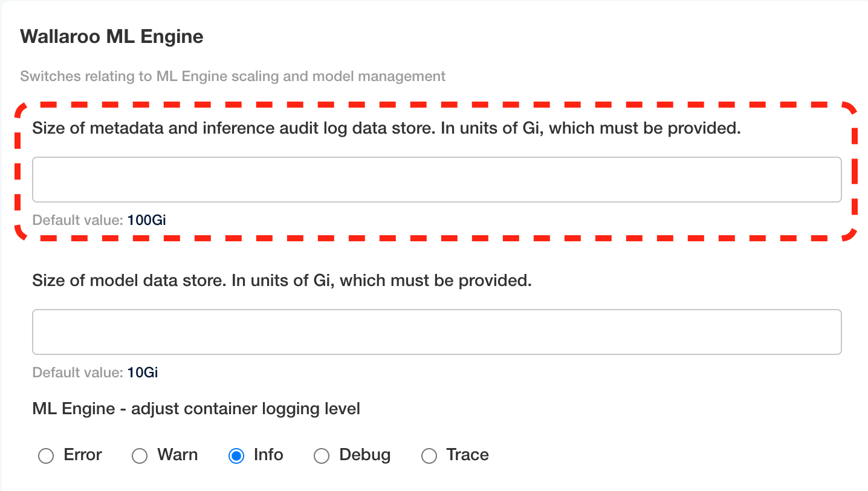
Task: Focus the model data store size input
Action: pos(436,332)
